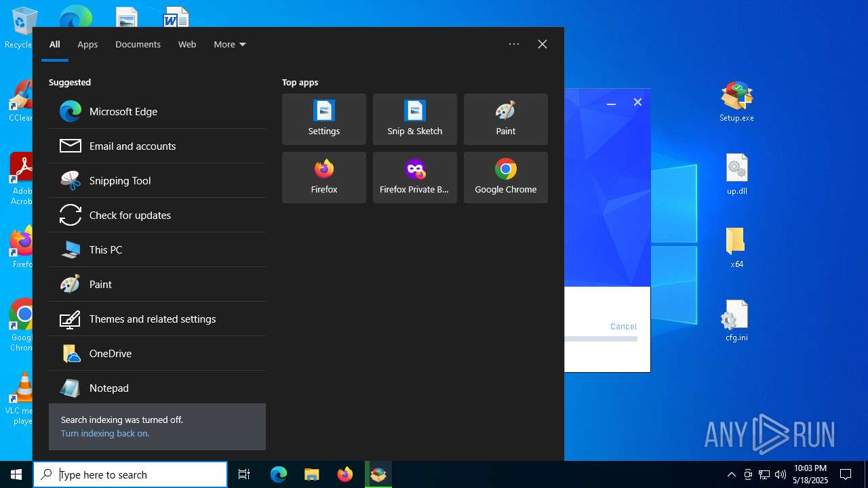The image size is (868, 488).
Task: Close the search panel
Action: coord(542,44)
